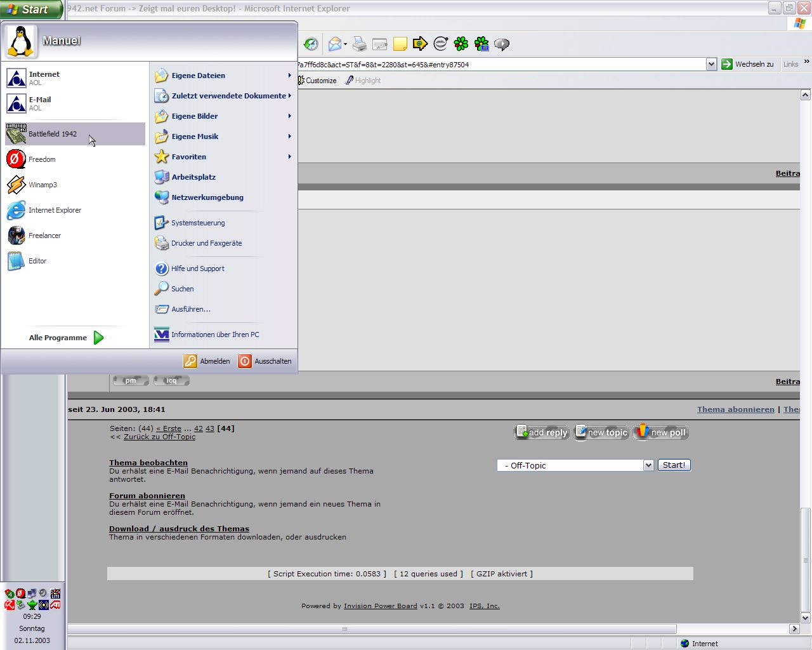The width and height of the screenshot is (812, 650).
Task: Click the History button in IE toolbar
Action: point(311,44)
